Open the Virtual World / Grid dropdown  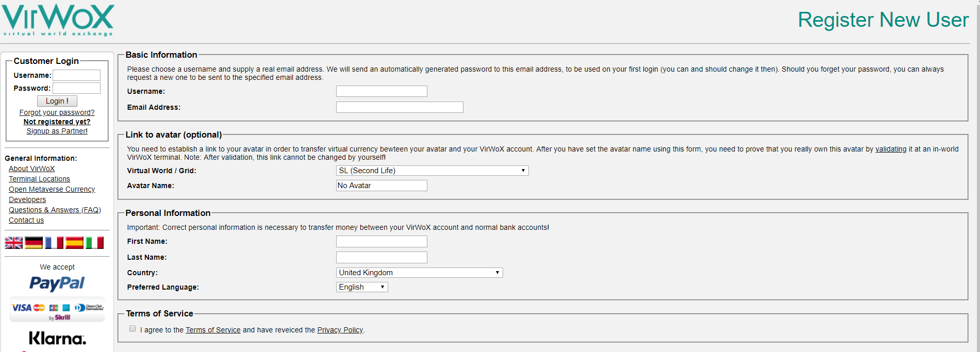433,171
